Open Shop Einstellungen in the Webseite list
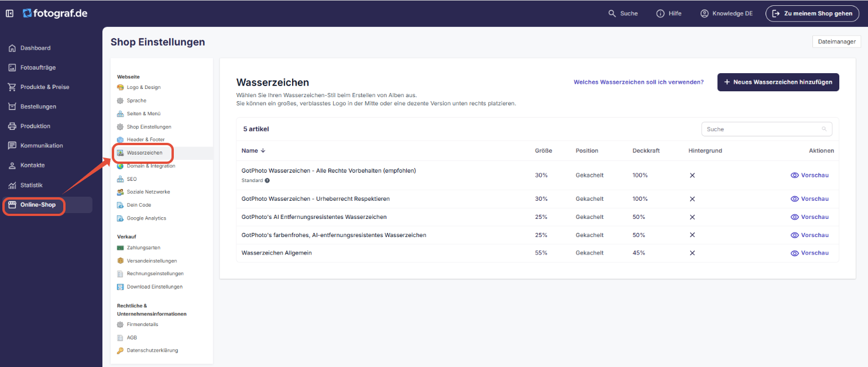868x367 pixels. (149, 126)
